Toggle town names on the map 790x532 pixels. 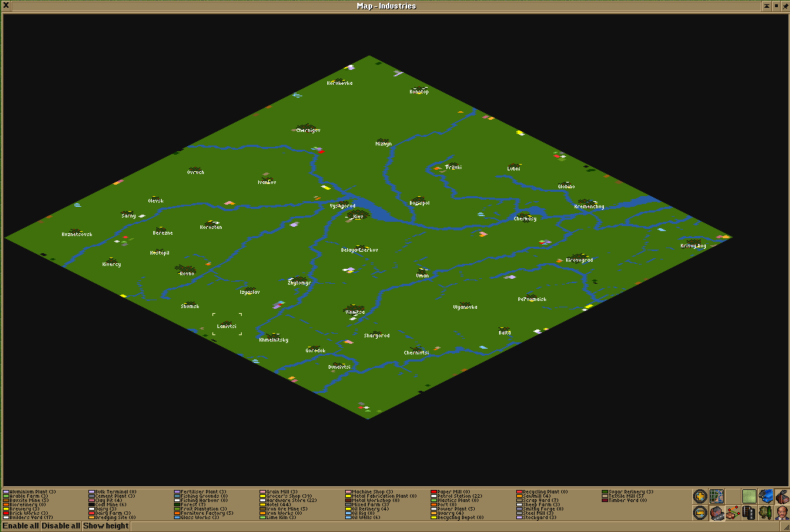[717, 513]
